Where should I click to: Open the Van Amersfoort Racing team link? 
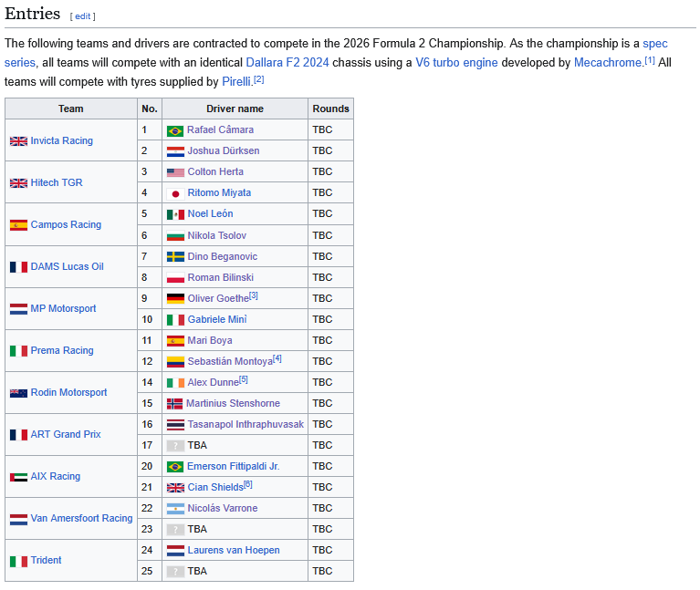tap(82, 518)
